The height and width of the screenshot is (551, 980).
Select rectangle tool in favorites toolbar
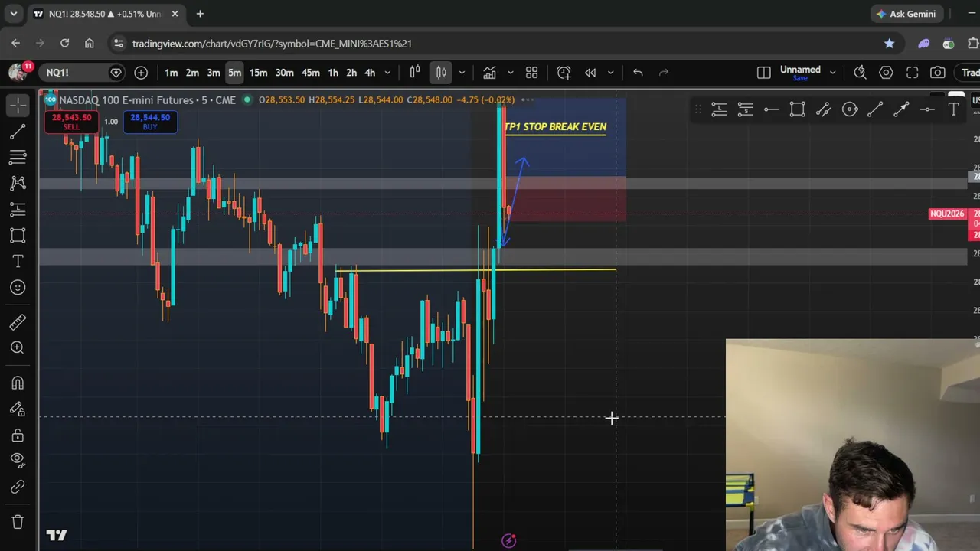click(797, 110)
